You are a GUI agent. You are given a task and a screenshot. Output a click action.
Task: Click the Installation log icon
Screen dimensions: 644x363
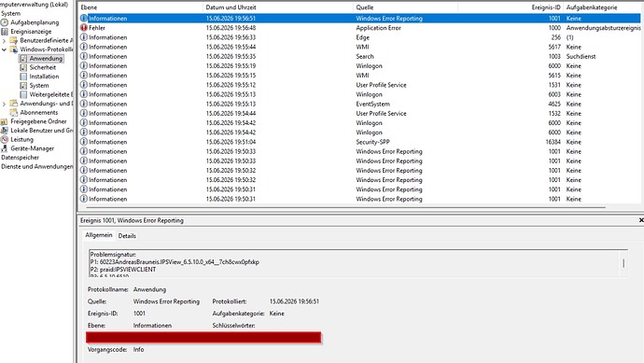click(x=23, y=77)
